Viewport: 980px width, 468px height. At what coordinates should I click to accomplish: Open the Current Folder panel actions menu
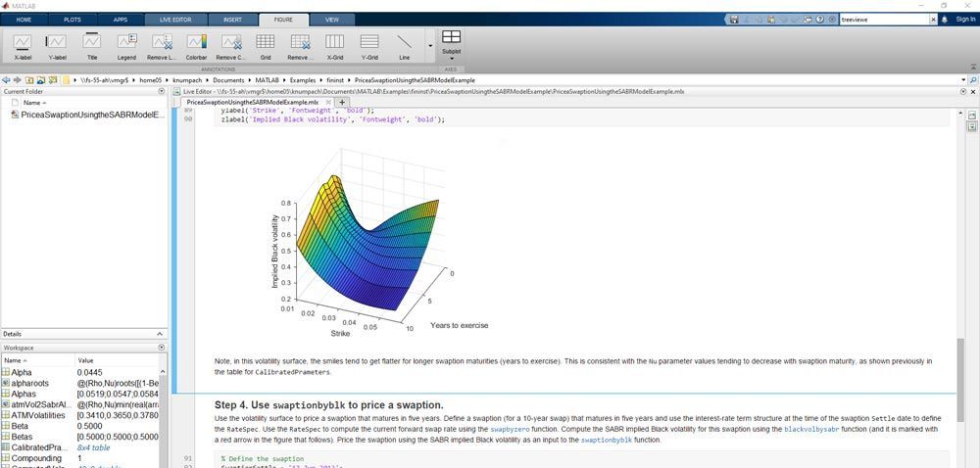pyautogui.click(x=161, y=91)
